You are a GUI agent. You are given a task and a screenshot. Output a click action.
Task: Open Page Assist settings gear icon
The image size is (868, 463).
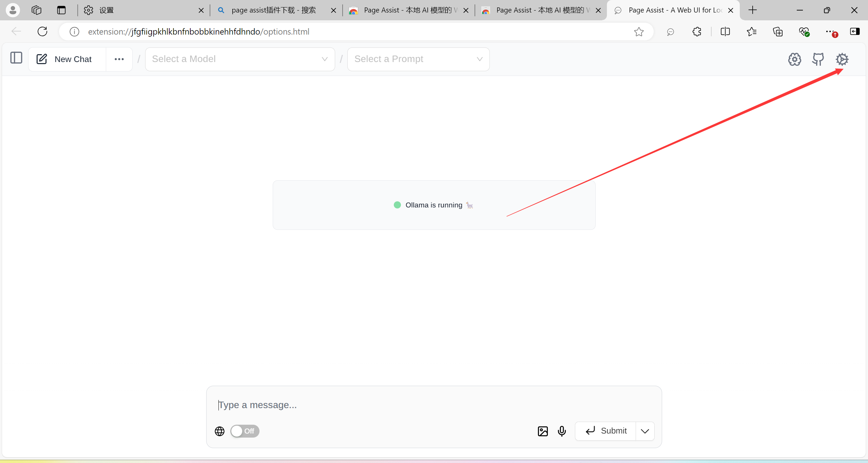(842, 59)
